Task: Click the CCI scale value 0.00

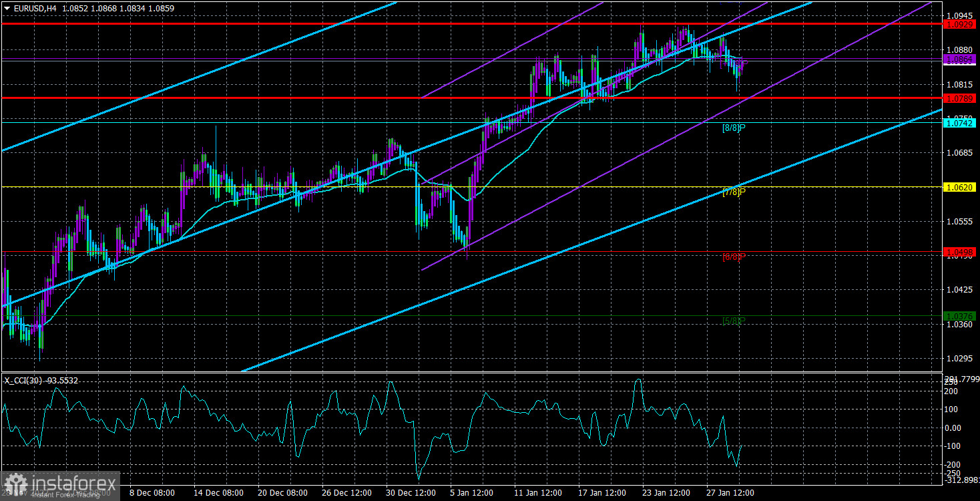Action: pyautogui.click(x=953, y=428)
